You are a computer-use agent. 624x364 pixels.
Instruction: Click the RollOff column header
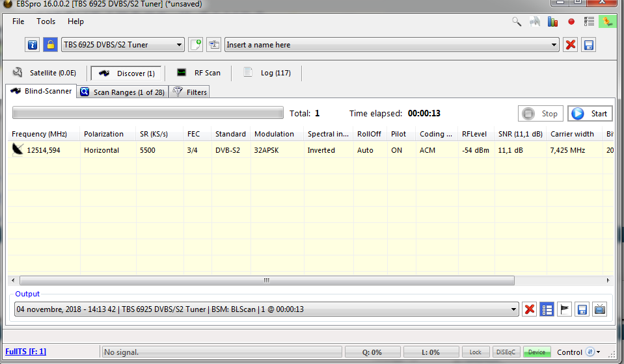point(370,134)
